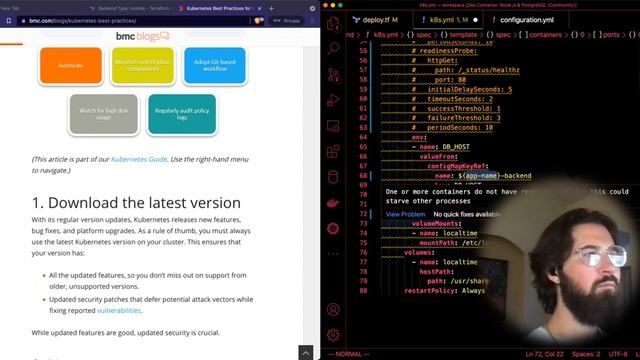Open the Brave Shields icon
The width and height of the screenshot is (640, 360).
coord(259,20)
